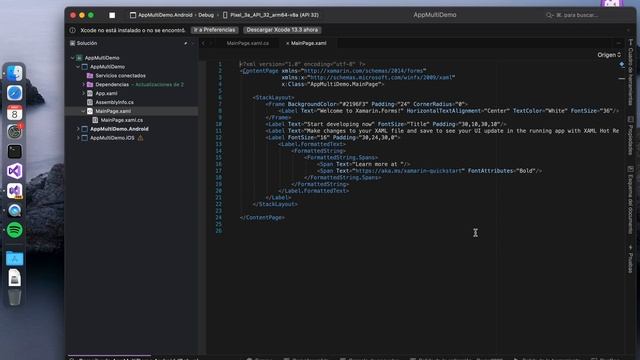Image resolution: width=640 pixels, height=360 pixels.
Task: Click the stop button in the toolbar
Action: click(x=112, y=15)
